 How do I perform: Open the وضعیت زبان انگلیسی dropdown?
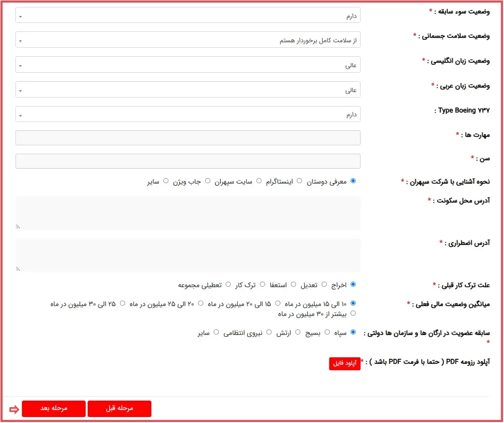click(x=188, y=65)
